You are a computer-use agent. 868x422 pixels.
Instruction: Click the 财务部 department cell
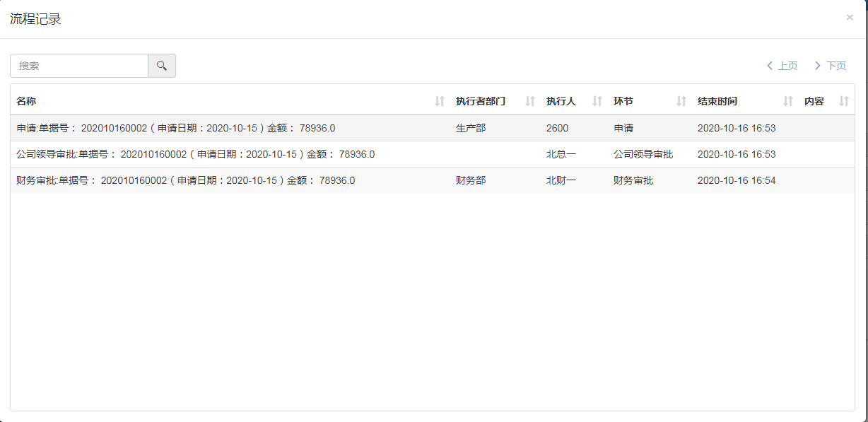[x=471, y=180]
